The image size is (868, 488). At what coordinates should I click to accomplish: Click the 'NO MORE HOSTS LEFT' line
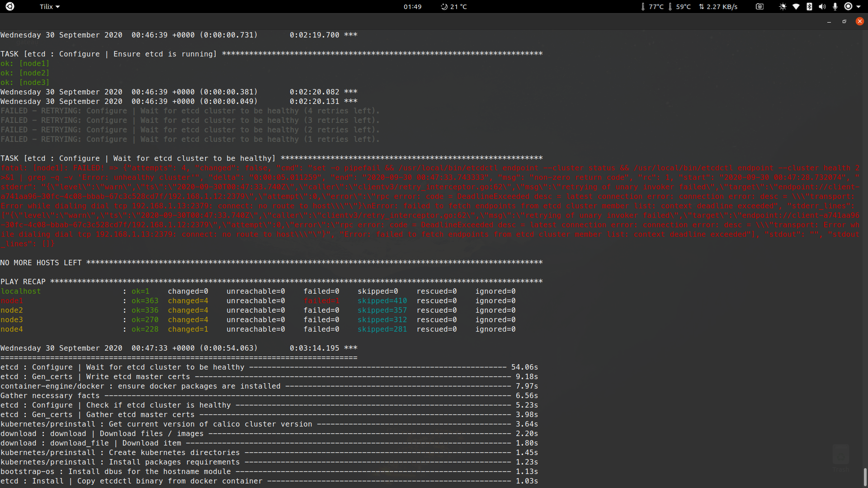[x=271, y=263]
